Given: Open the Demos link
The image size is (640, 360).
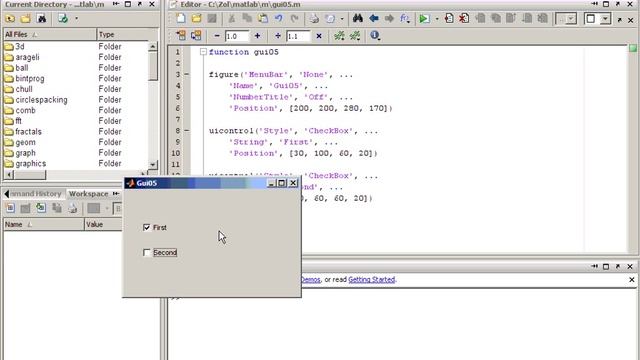Looking at the screenshot, I should tap(311, 280).
